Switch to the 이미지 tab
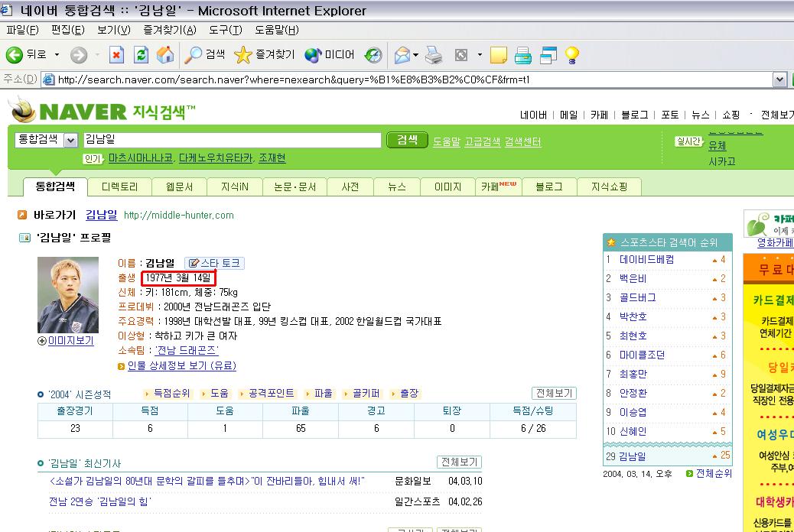Viewport: 794px width, 532px height. coord(447,187)
